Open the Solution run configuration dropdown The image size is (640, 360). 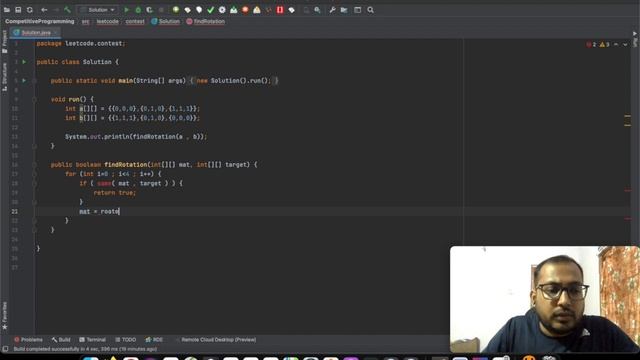click(98, 10)
